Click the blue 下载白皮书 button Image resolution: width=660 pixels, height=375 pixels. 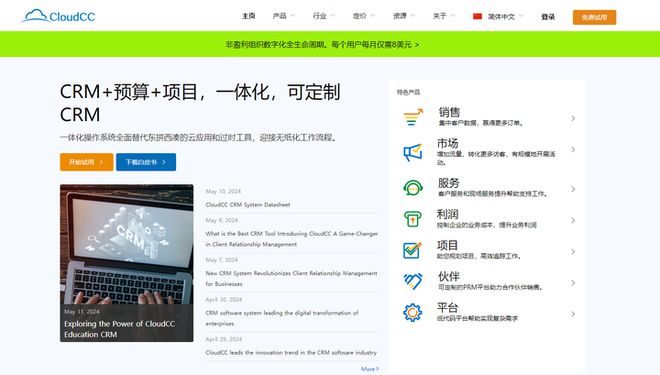[x=146, y=162]
